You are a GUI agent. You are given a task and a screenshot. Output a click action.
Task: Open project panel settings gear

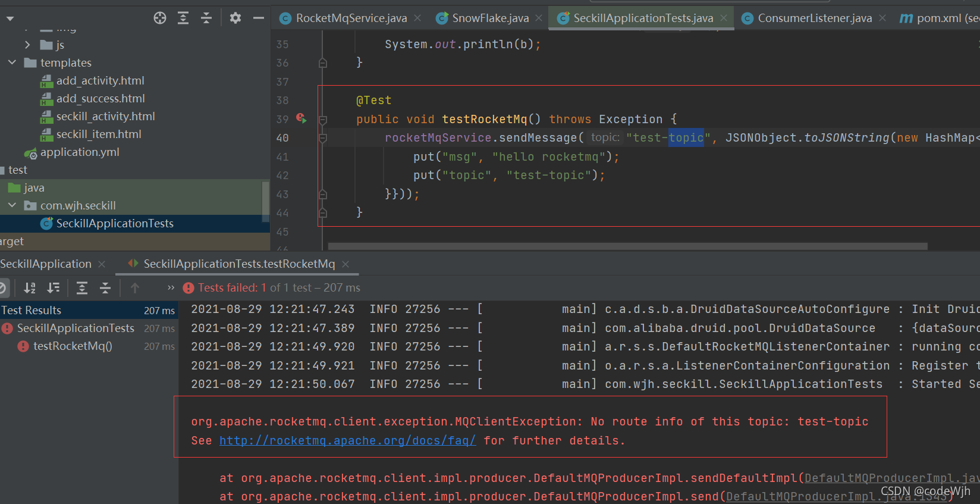point(235,18)
